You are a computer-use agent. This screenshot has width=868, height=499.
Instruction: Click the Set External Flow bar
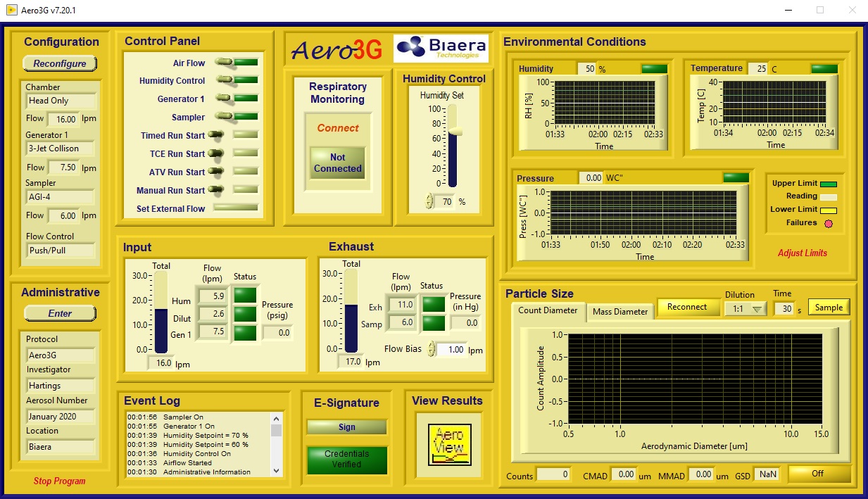236,208
